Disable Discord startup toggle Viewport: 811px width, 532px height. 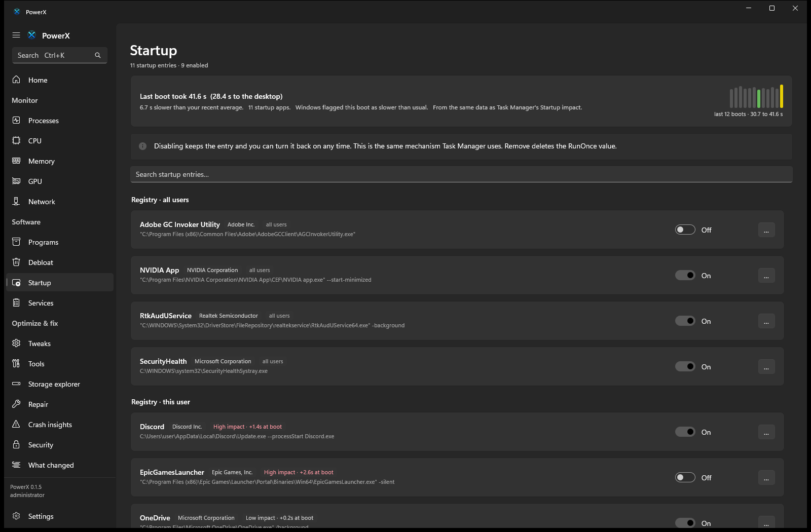click(x=685, y=432)
